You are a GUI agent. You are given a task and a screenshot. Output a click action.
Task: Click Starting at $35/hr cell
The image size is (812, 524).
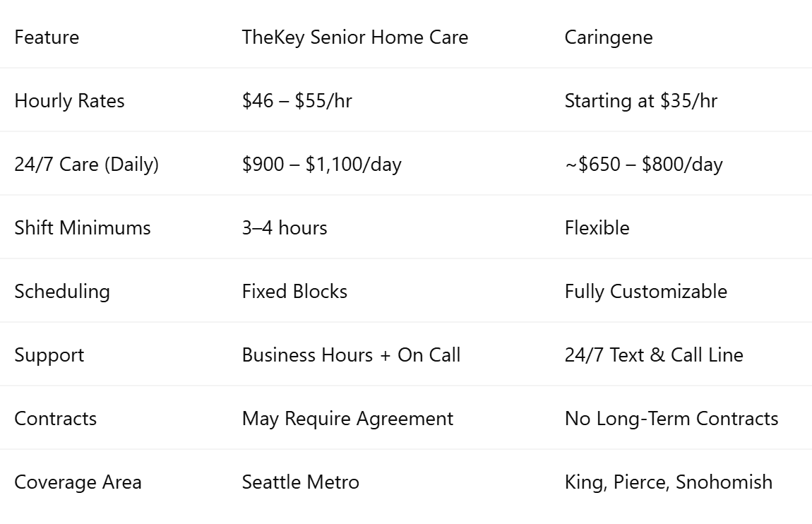tap(640, 101)
